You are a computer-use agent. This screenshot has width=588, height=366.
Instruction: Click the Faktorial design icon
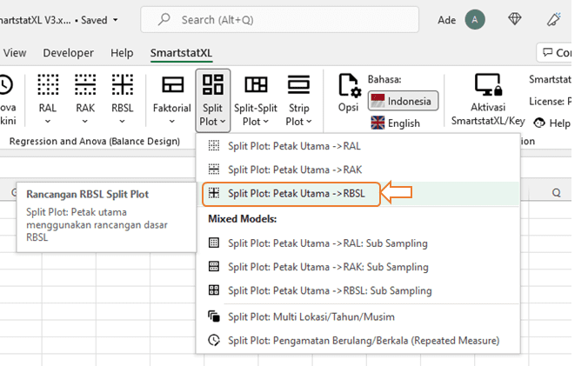172,84
